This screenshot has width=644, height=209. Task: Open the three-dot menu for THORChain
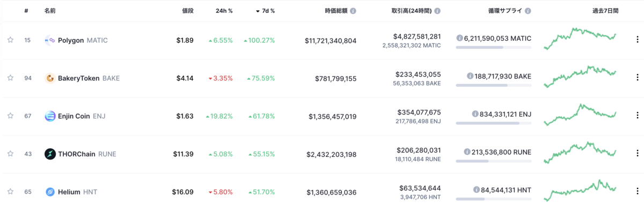coord(637,153)
